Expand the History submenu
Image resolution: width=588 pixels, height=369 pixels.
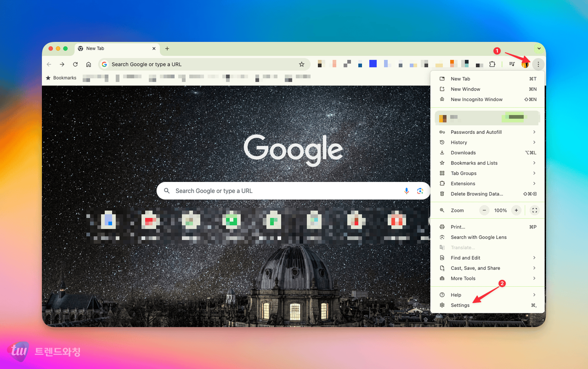[x=488, y=142]
